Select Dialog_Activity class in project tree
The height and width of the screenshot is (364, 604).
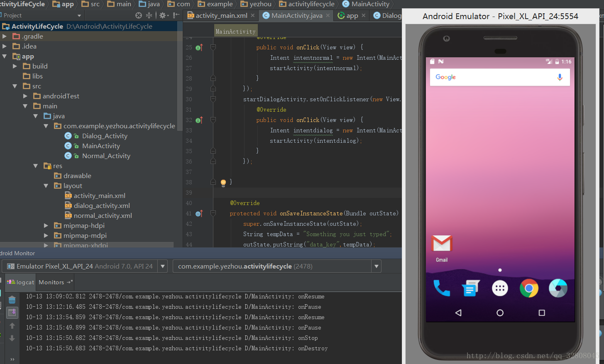[105, 136]
